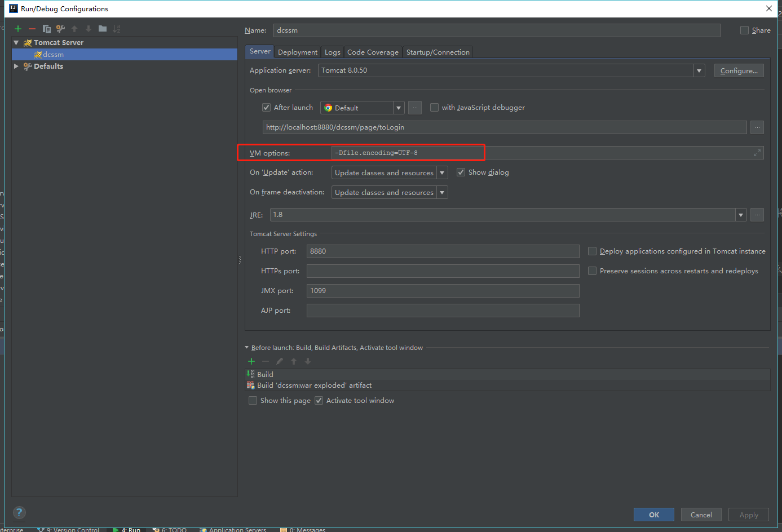
Task: Move before-launch task up
Action: click(x=294, y=361)
